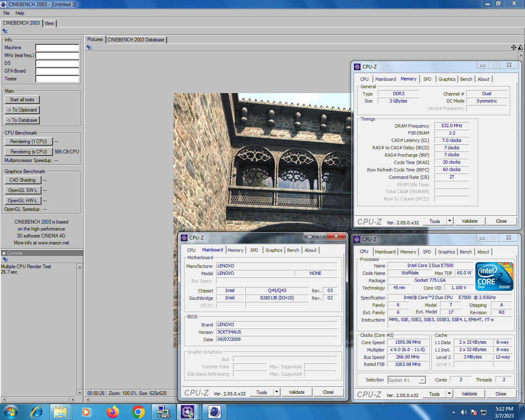Click To Clipboard button
The width and height of the screenshot is (525, 420).
tap(22, 110)
